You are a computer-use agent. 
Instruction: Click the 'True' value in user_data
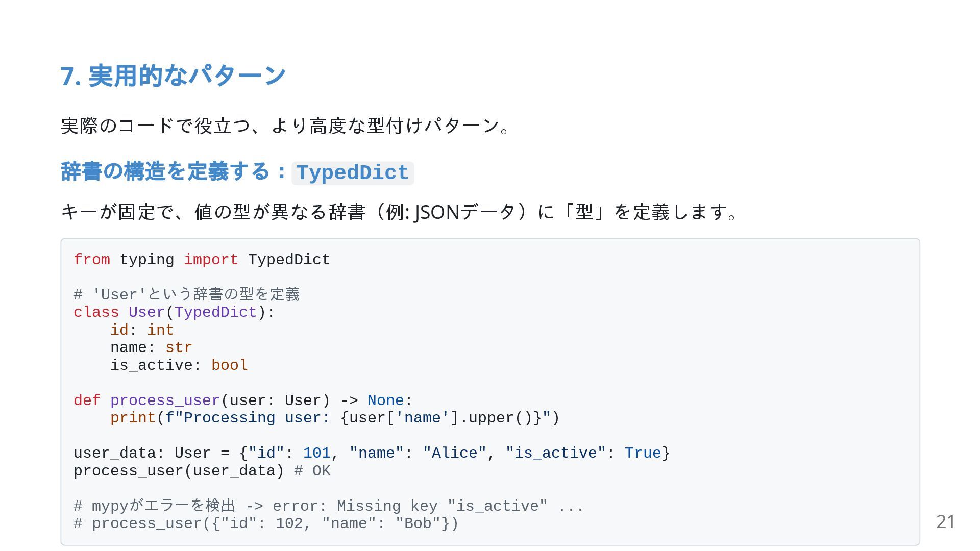643,453
